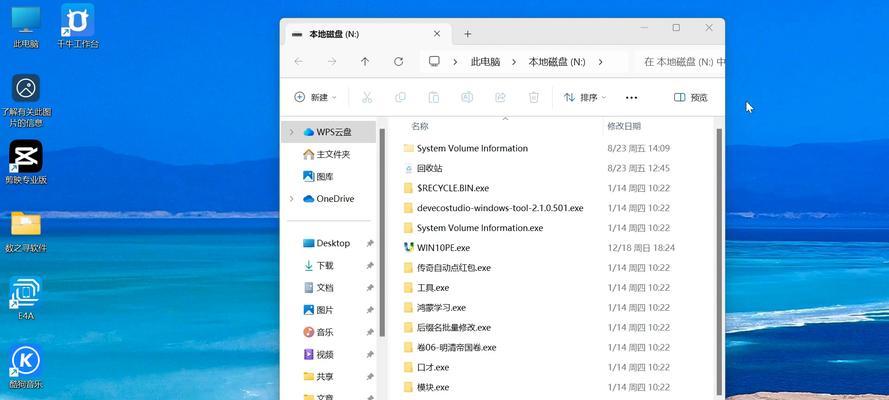The image size is (889, 400).
Task: Add a new tab with plus button
Action: pyautogui.click(x=468, y=34)
